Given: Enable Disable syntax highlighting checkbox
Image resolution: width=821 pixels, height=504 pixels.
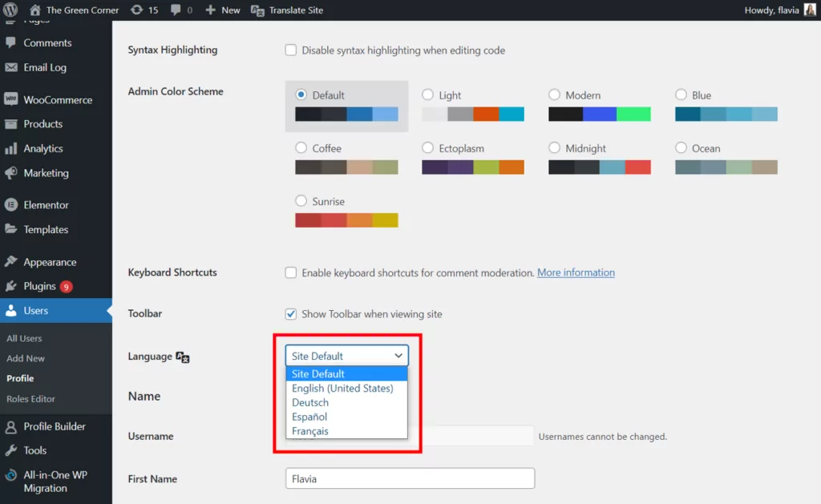Looking at the screenshot, I should coord(290,50).
